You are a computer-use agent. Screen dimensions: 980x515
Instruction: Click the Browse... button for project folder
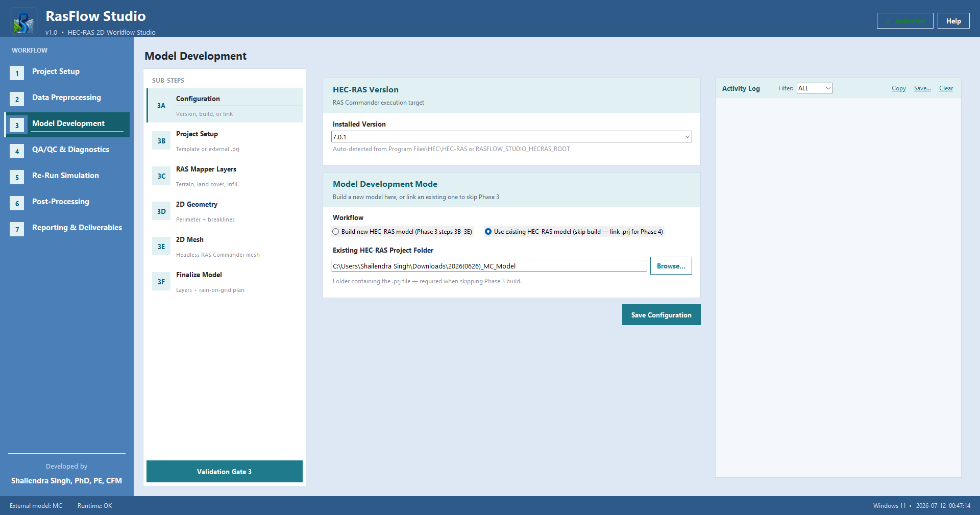671,266
